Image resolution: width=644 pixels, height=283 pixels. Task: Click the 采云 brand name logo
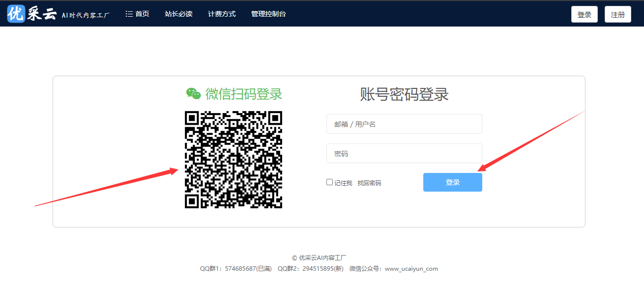point(42,14)
